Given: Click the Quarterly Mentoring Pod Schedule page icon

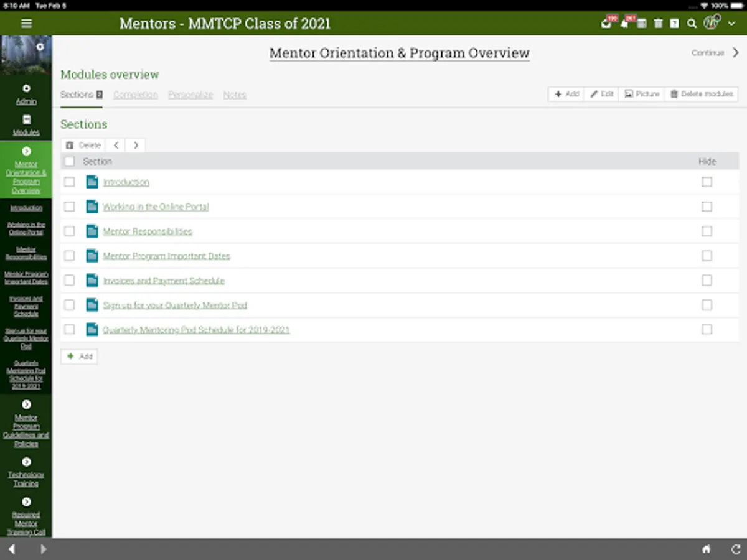Looking at the screenshot, I should (x=92, y=329).
